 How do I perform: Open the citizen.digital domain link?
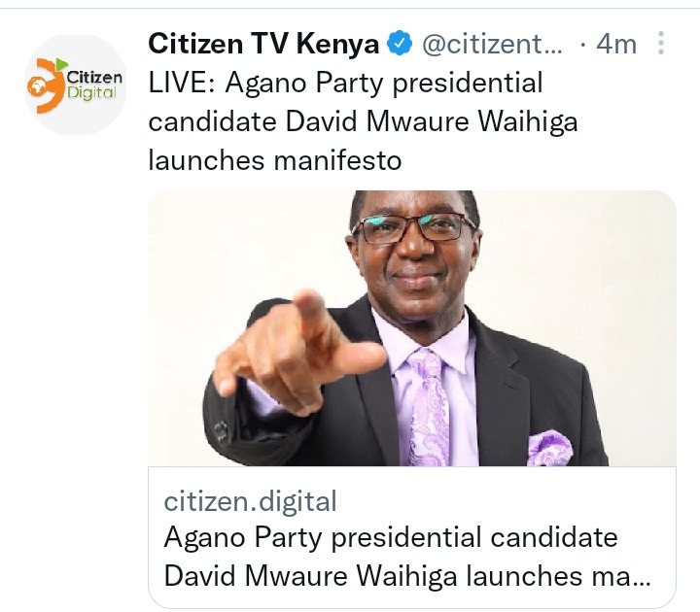250,501
